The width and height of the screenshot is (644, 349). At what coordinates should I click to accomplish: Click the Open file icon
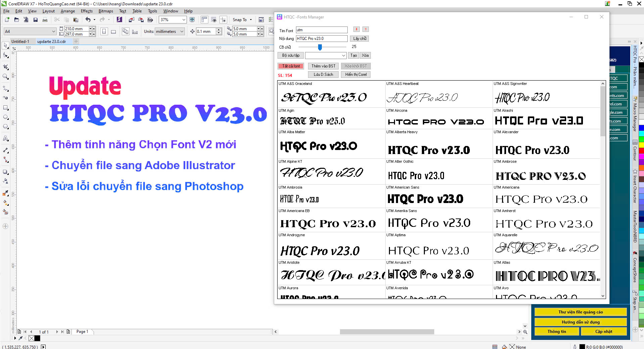pyautogui.click(x=16, y=20)
